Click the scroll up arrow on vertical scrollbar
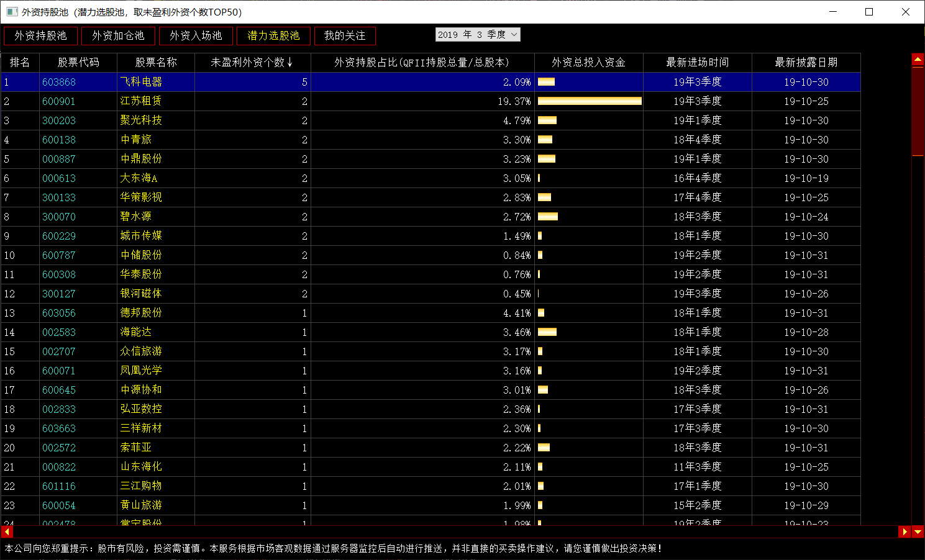Image resolution: width=925 pixels, height=560 pixels. (x=918, y=60)
